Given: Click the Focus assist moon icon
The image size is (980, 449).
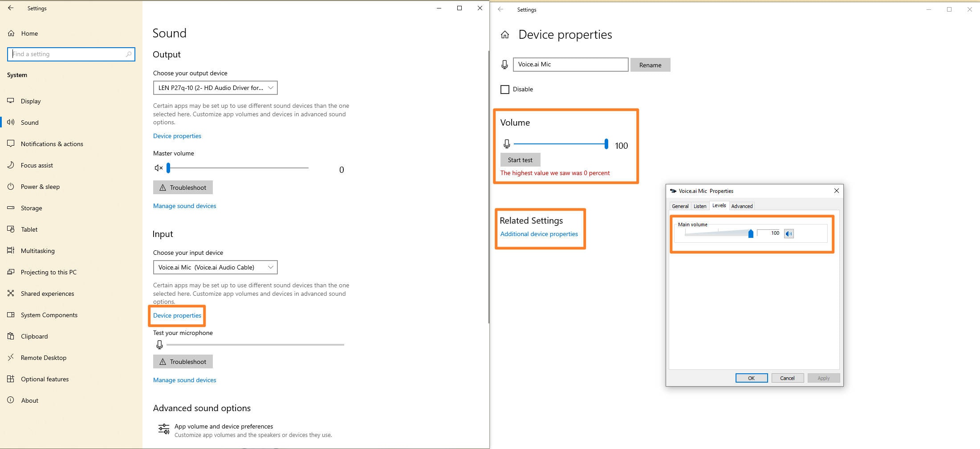Looking at the screenshot, I should 11,165.
